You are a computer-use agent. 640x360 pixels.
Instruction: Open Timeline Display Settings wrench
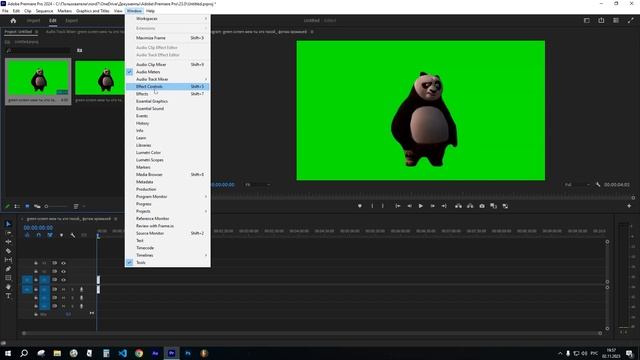click(x=73, y=235)
